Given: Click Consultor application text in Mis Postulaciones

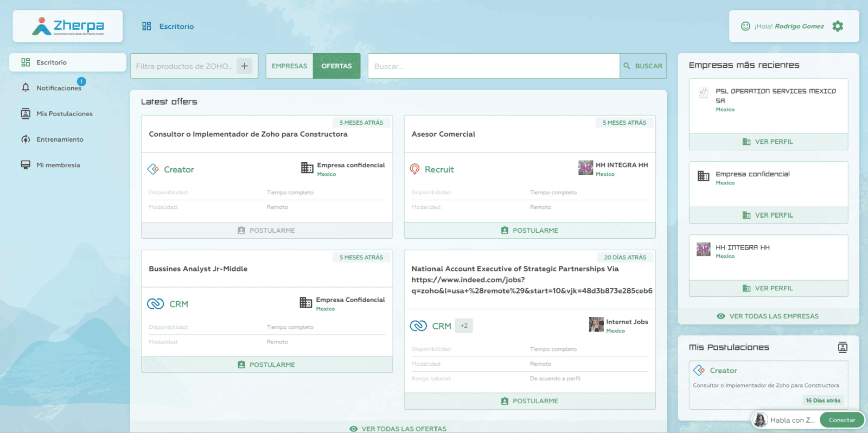Looking at the screenshot, I should [x=766, y=385].
